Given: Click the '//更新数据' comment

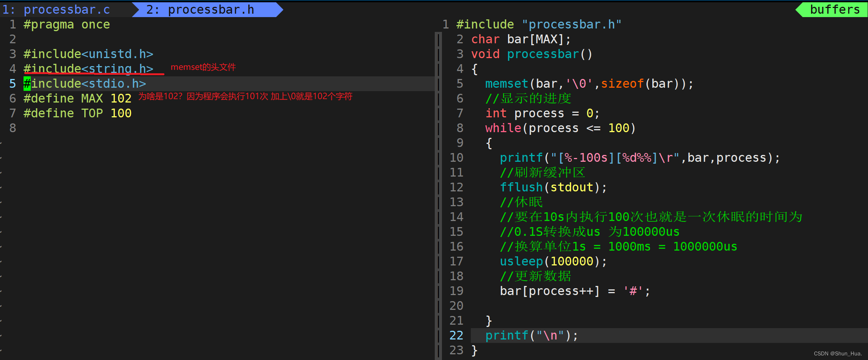Looking at the screenshot, I should [535, 276].
